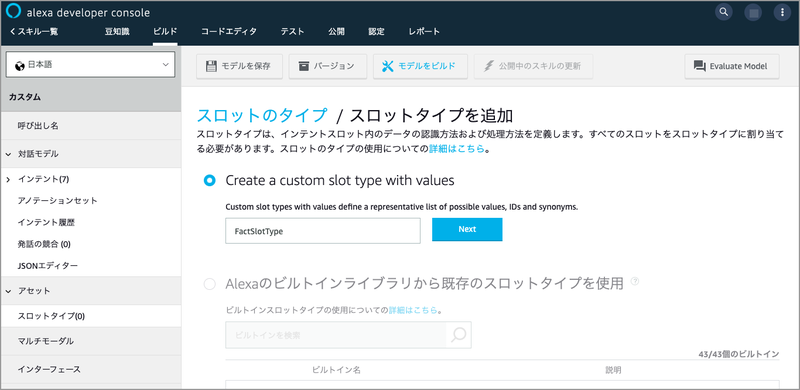Click the chat bubble Evaluate Model icon
800x390 pixels.
coord(699,66)
